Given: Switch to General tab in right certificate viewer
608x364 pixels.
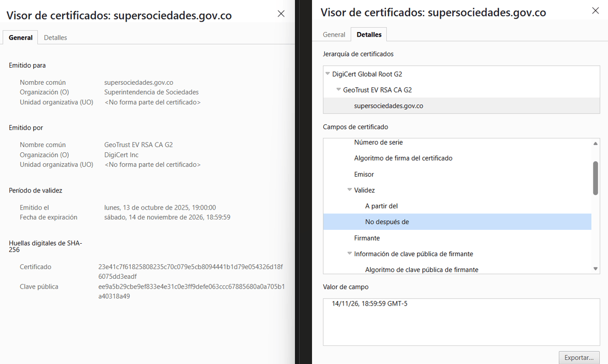Looking at the screenshot, I should point(334,35).
